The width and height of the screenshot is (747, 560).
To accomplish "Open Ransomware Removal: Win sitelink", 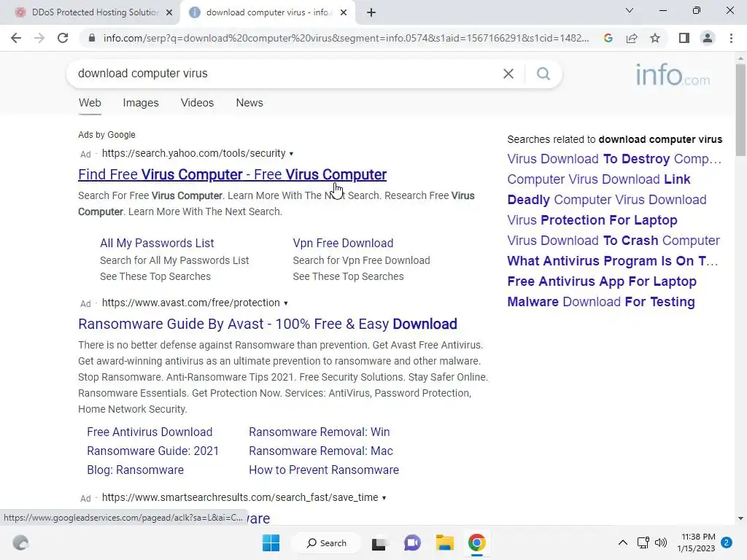I will click(320, 432).
